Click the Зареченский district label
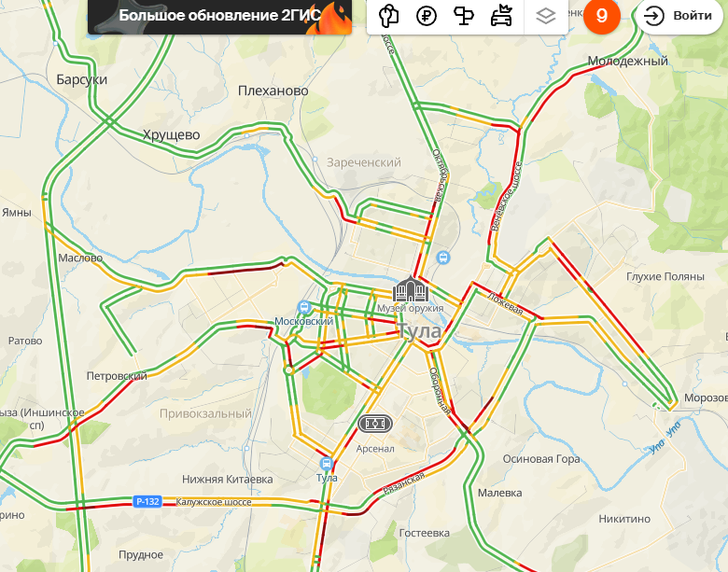Image resolution: width=728 pixels, height=572 pixels. [364, 162]
